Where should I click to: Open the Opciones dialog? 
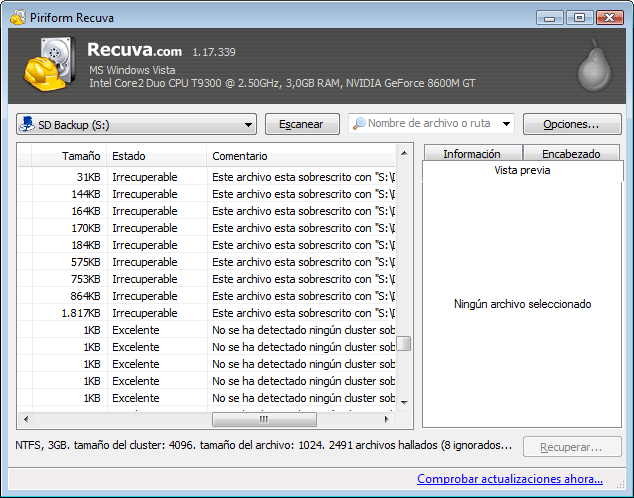click(571, 124)
